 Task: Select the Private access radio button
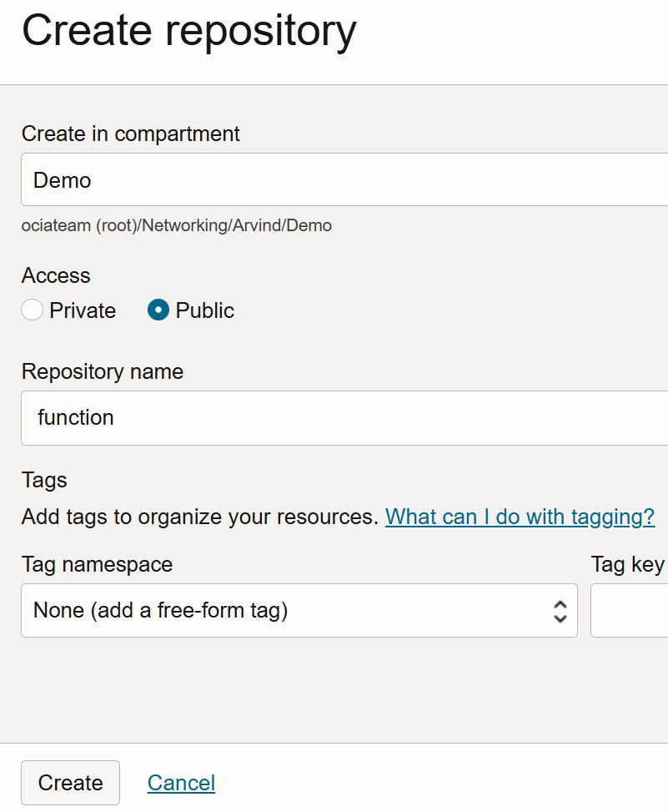(32, 310)
